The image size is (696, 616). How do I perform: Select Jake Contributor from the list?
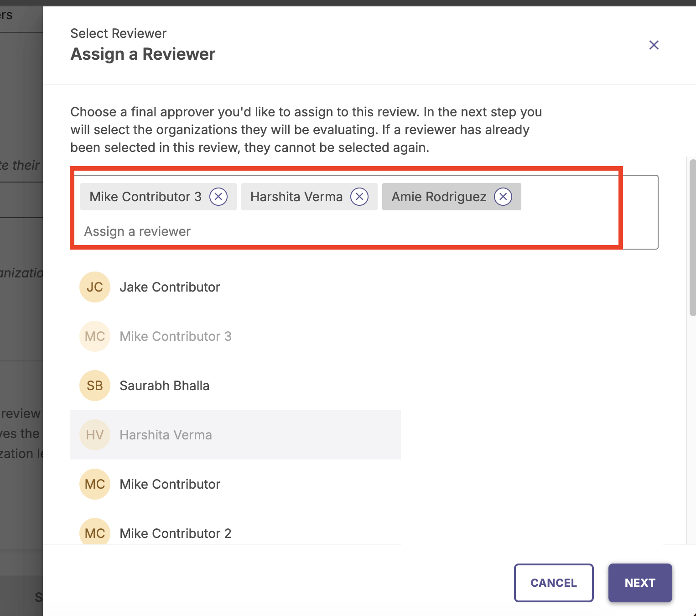(235, 287)
